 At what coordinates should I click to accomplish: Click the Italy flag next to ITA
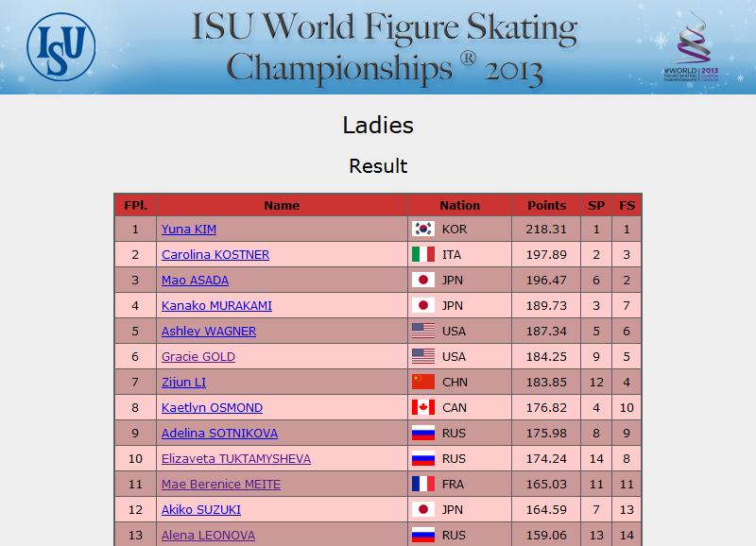pos(423,254)
